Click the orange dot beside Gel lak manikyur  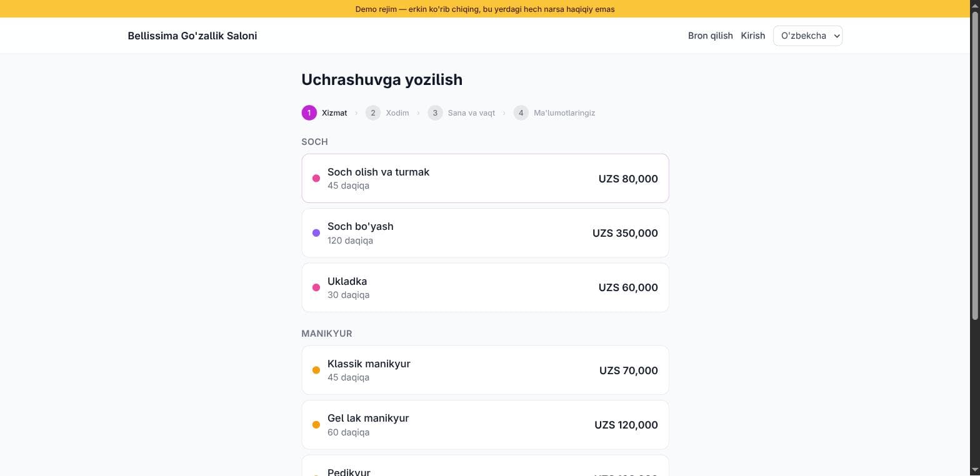pos(316,425)
